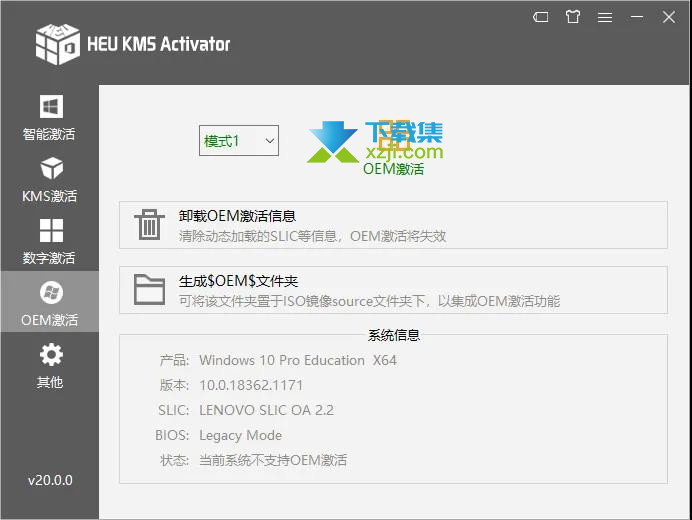The height and width of the screenshot is (520, 692).
Task: Open the skin (shirt) theme icon
Action: click(573, 17)
